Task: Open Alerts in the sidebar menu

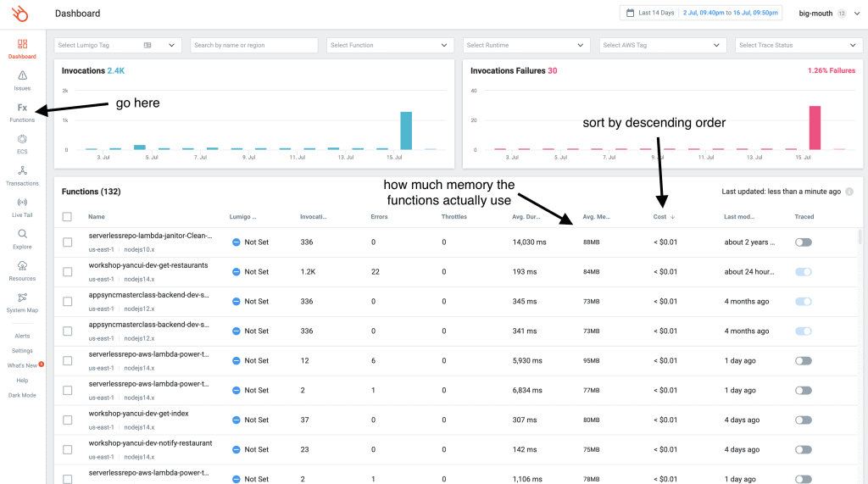Action: pyautogui.click(x=22, y=336)
